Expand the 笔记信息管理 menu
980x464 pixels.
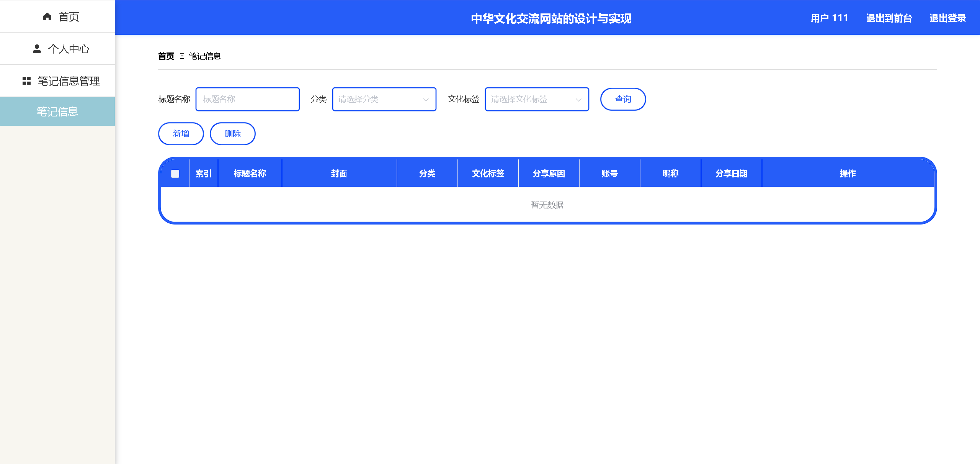(x=68, y=81)
